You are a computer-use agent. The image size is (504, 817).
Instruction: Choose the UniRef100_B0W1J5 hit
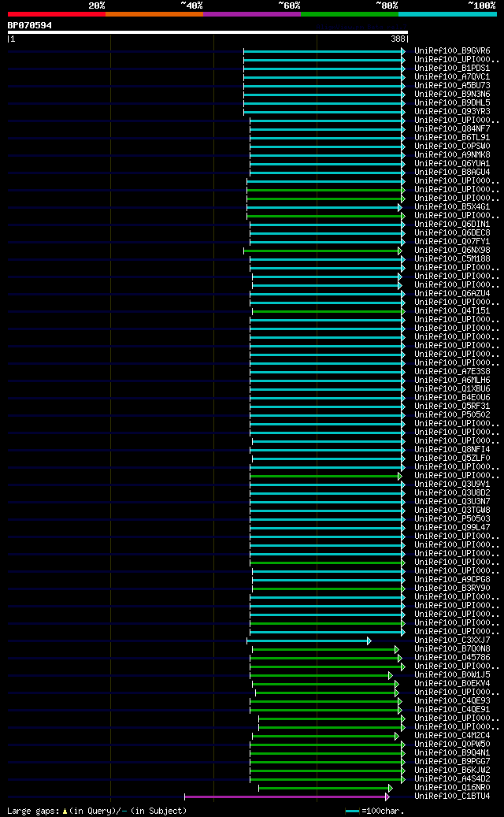coord(452,674)
